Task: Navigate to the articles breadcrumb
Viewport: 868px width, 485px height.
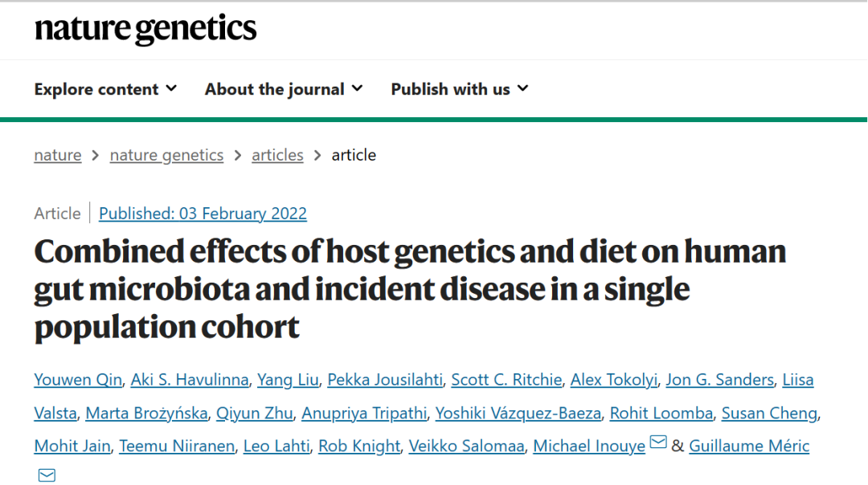Action: tap(277, 155)
